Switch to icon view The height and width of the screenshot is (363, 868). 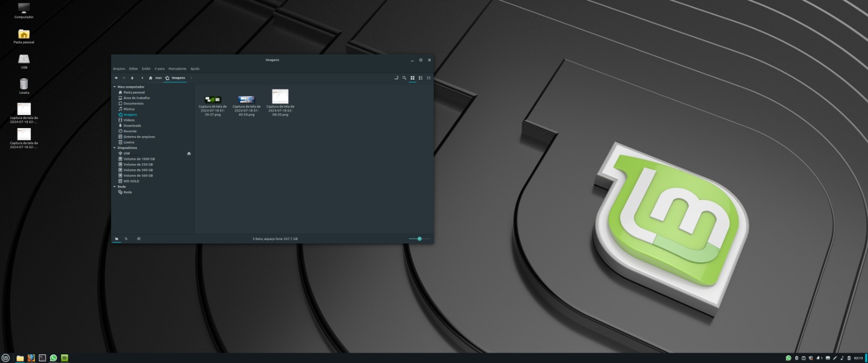[x=412, y=78]
